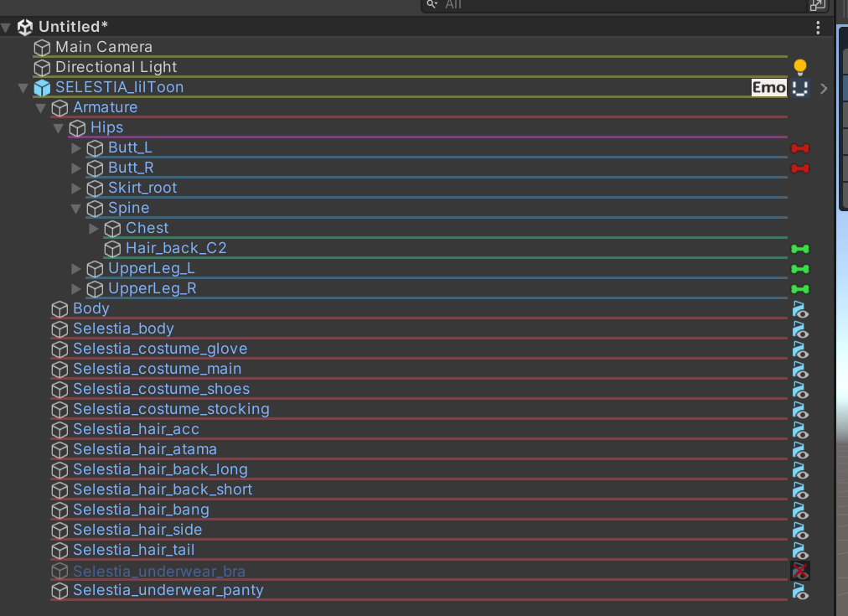Collapse the Spine node

click(75, 209)
